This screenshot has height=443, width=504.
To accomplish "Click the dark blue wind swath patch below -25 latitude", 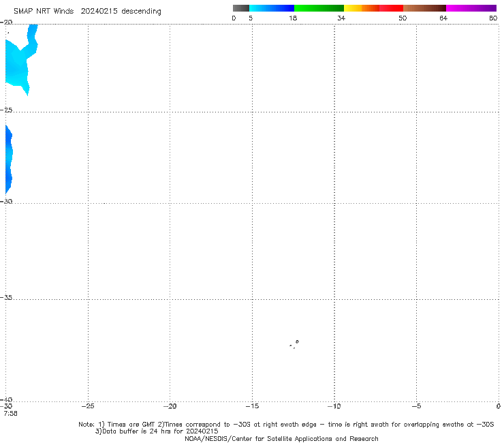I will click(x=9, y=159).
